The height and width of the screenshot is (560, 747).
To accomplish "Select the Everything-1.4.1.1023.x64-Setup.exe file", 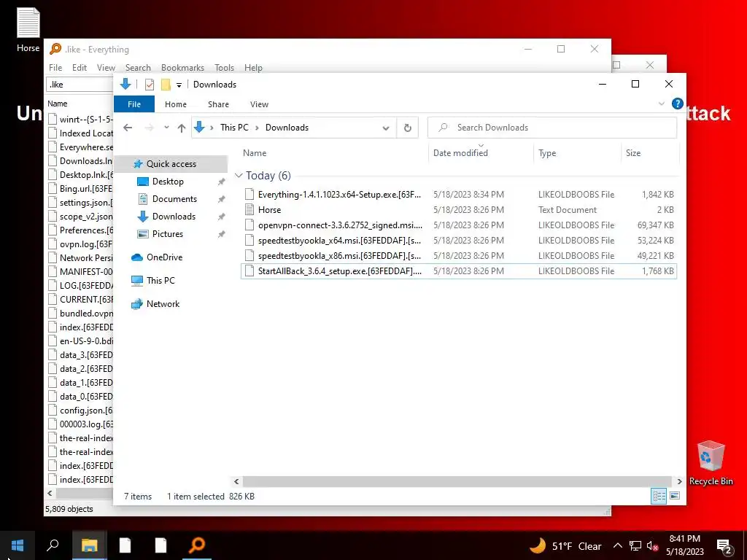I will 459,194.
